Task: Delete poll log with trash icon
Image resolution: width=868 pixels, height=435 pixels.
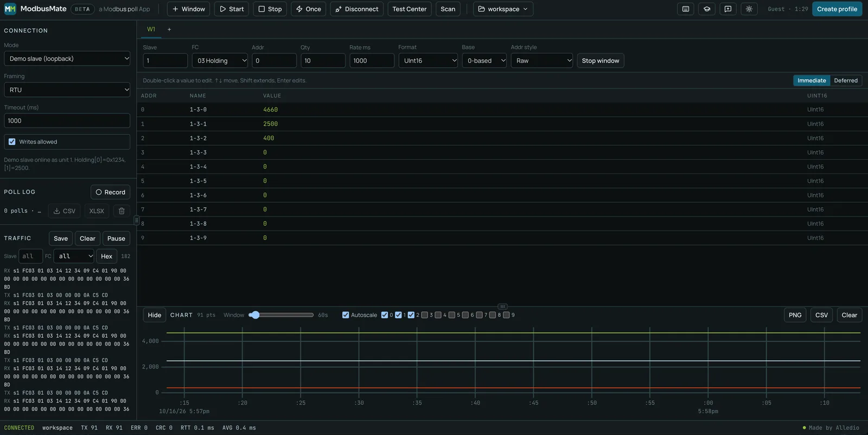Action: tap(122, 211)
